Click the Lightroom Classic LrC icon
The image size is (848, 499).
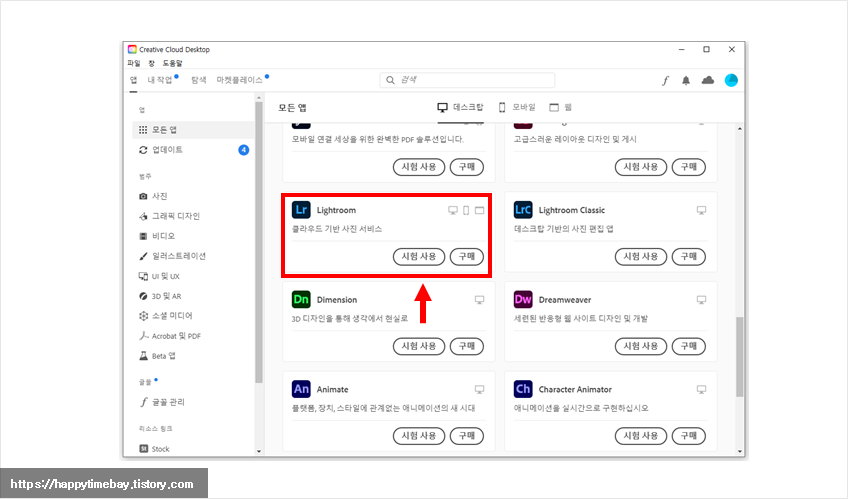point(523,210)
